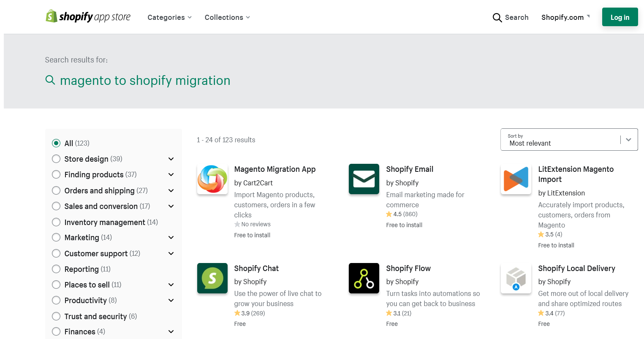The image size is (644, 339).
Task: Open the Shopify Chat app icon
Action: [x=212, y=278]
